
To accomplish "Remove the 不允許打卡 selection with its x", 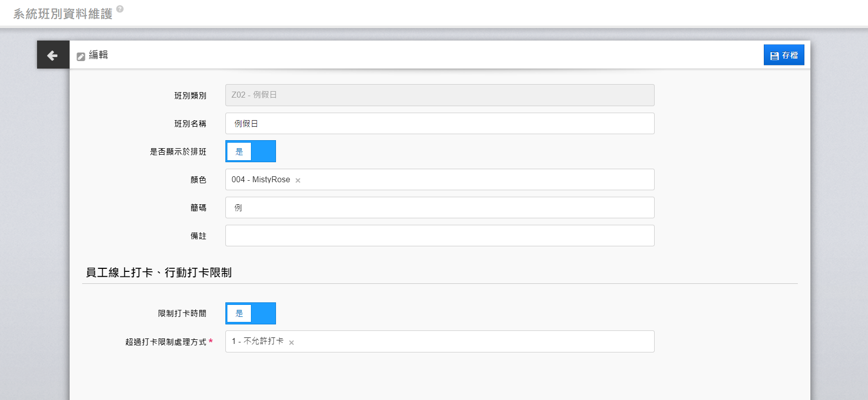I will point(292,342).
